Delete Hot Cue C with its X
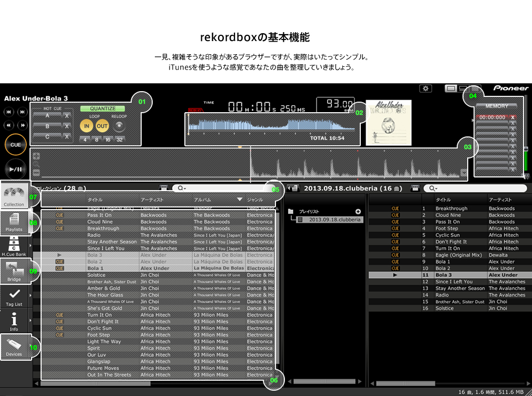The image size is (532, 396). point(67,137)
